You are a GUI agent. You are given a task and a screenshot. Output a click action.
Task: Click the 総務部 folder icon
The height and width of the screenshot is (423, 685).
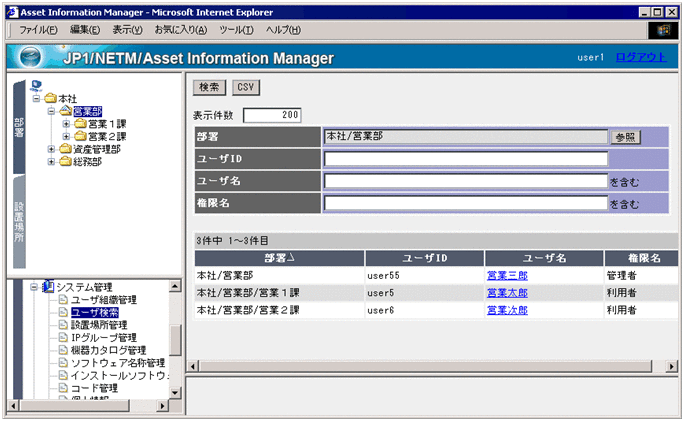click(66, 162)
